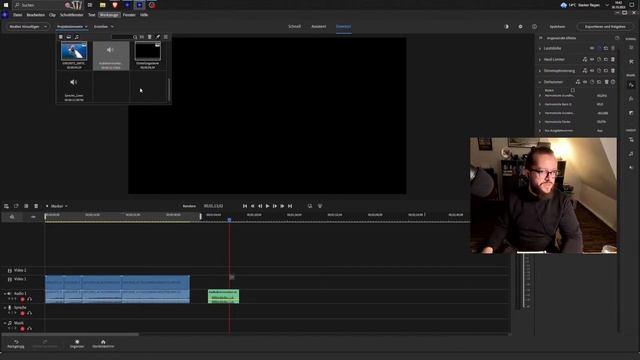
Task: Delete the Hard Limiter effect via trash icon
Action: tap(613, 60)
